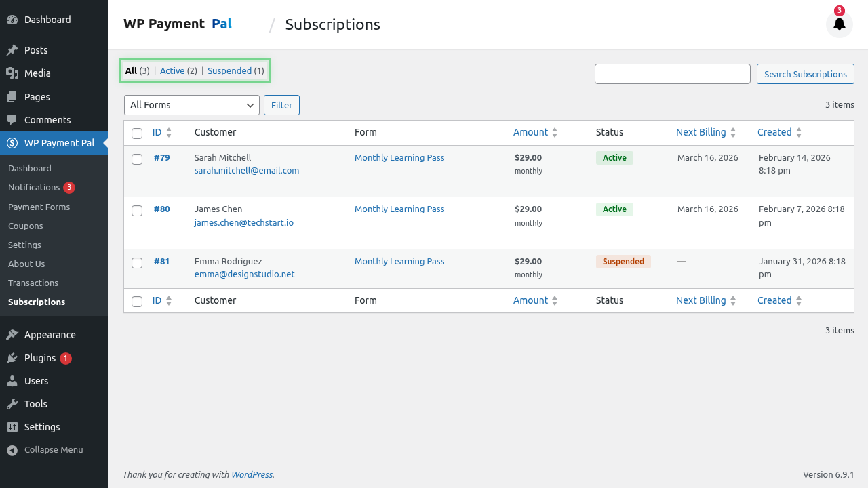868x488 pixels.
Task: Open the notification bell icon
Action: 839,24
